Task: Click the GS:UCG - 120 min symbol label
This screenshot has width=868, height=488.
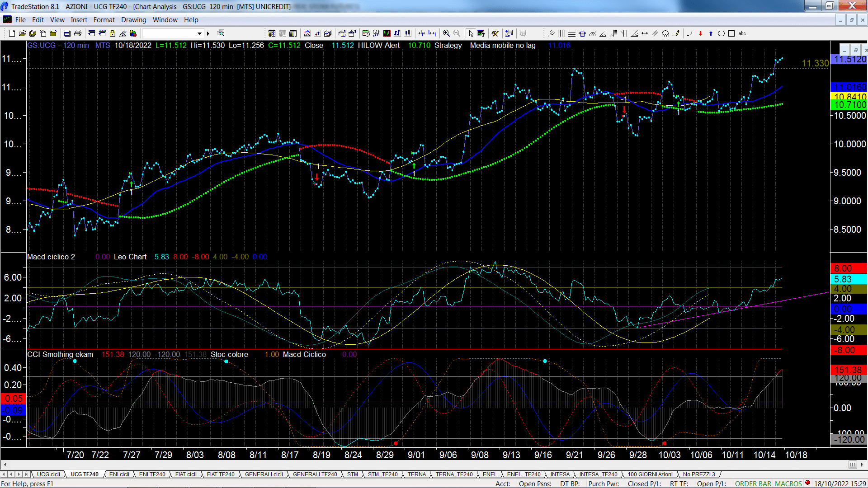Action: point(58,45)
